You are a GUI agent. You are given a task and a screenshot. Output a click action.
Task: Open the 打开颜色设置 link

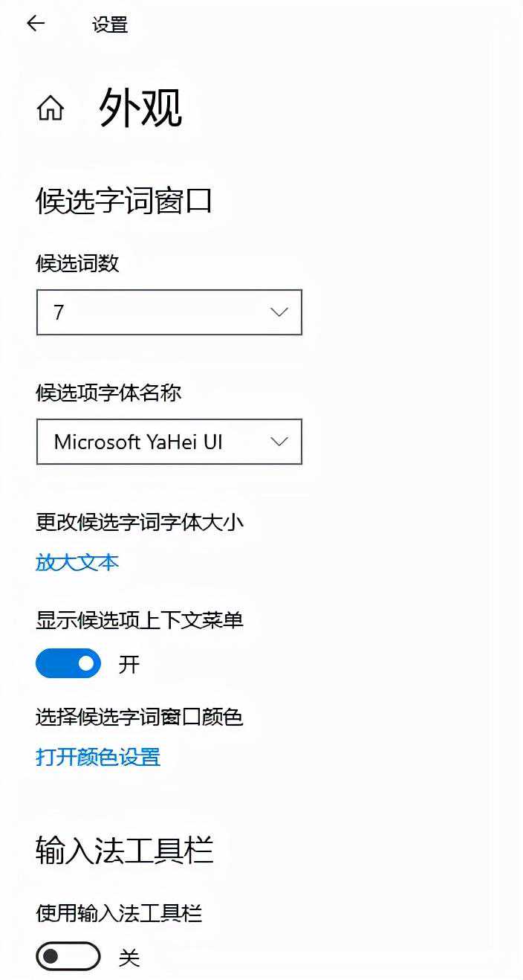98,758
